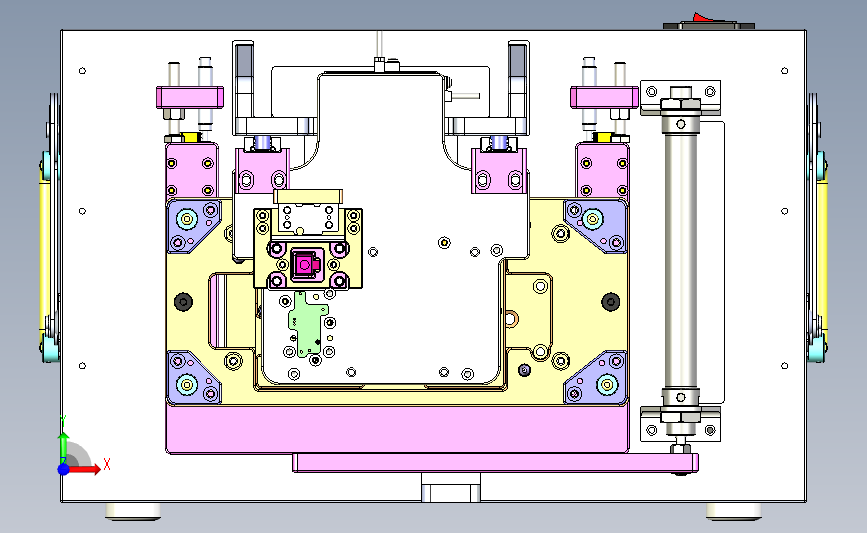Select the blue origin sphere of the triad
This screenshot has height=533, width=867.
click(64, 469)
